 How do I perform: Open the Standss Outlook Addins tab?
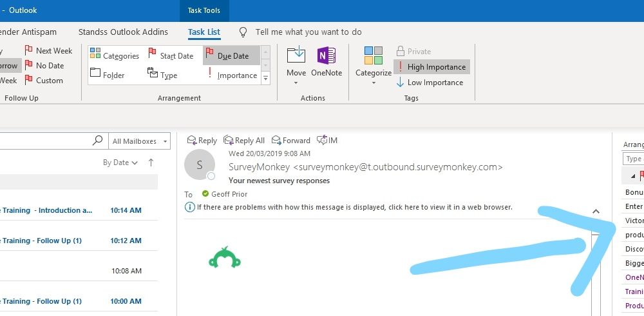click(123, 32)
